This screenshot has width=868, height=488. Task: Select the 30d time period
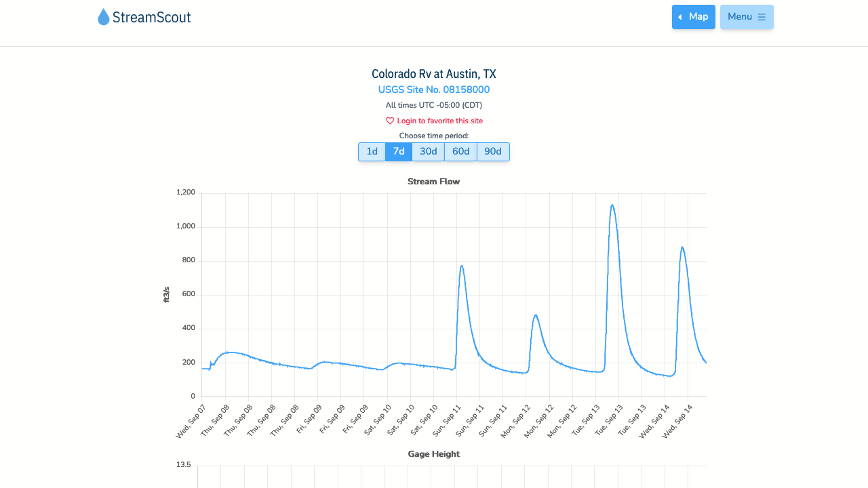tap(428, 152)
